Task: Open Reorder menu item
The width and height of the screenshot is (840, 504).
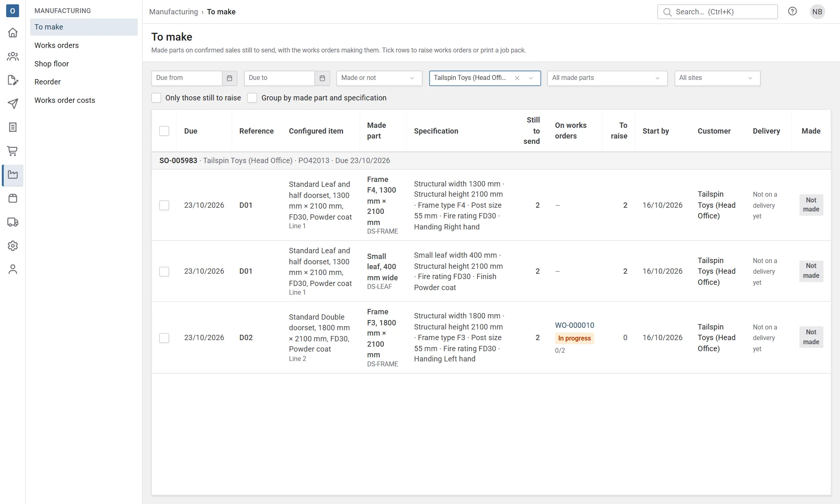Action: pos(84,82)
